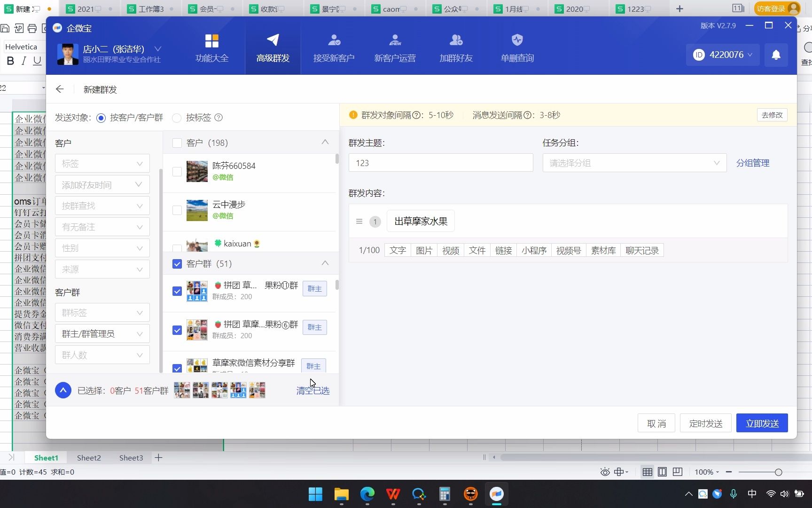
Task: Open the 功能大全 panel
Action: click(211, 47)
